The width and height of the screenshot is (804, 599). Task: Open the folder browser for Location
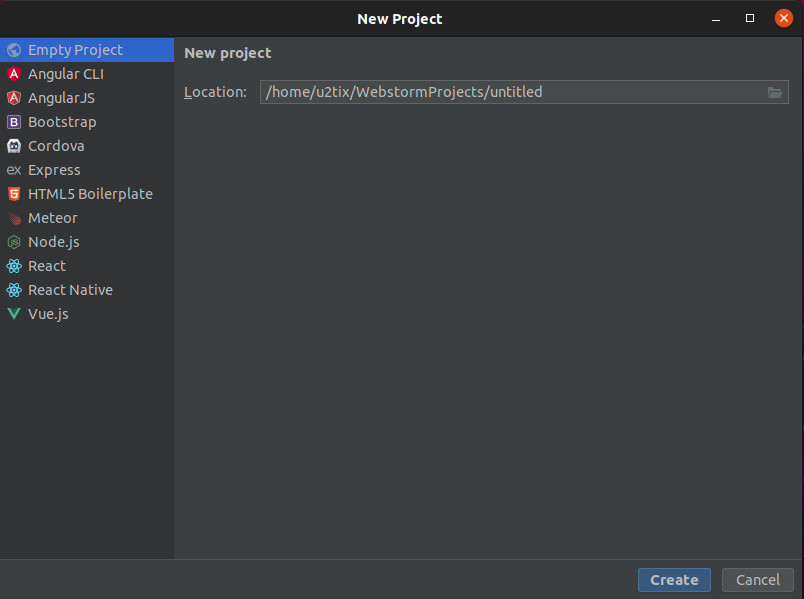pos(775,92)
